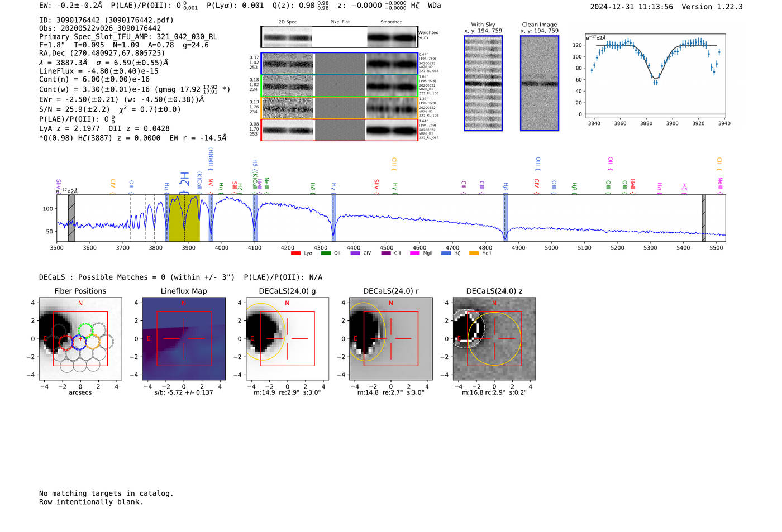782x532 pixels.
Task: Click the CIII dark purple legend swatch
Action: point(386,253)
